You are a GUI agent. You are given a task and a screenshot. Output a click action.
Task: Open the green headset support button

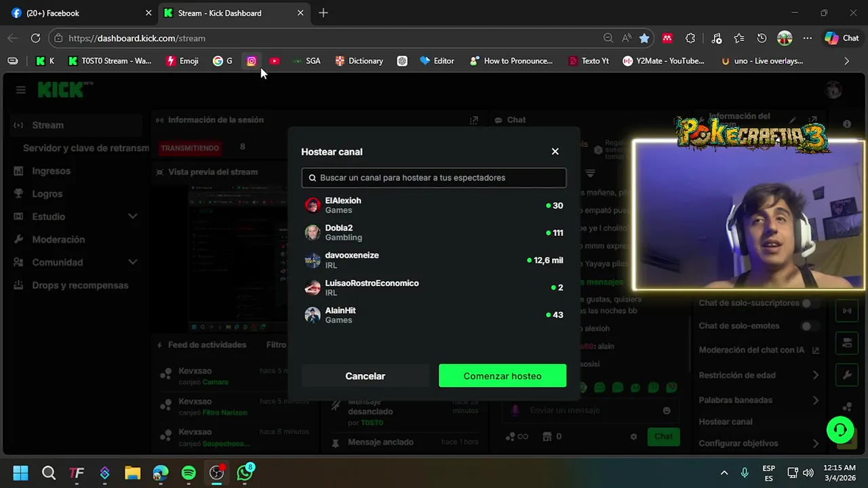click(840, 430)
